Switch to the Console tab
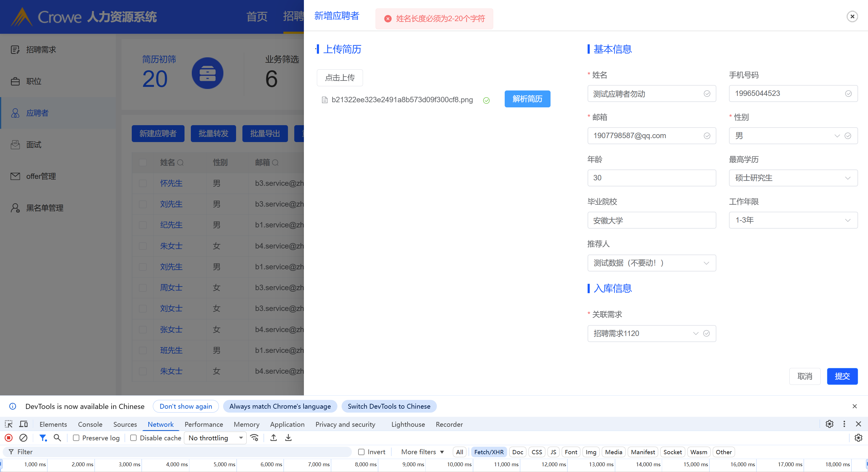 pyautogui.click(x=90, y=424)
